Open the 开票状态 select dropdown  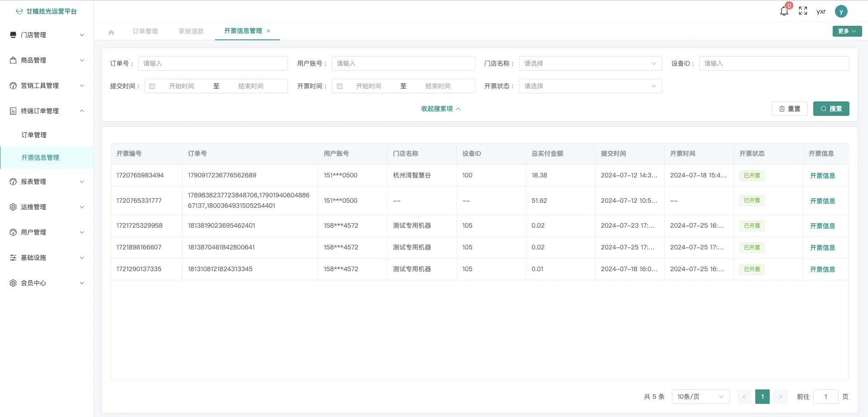tap(590, 86)
